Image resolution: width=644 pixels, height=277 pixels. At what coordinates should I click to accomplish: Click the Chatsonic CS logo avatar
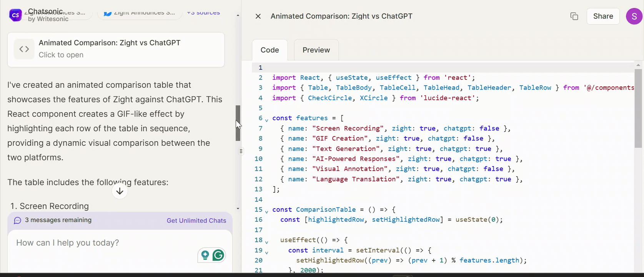tap(16, 15)
